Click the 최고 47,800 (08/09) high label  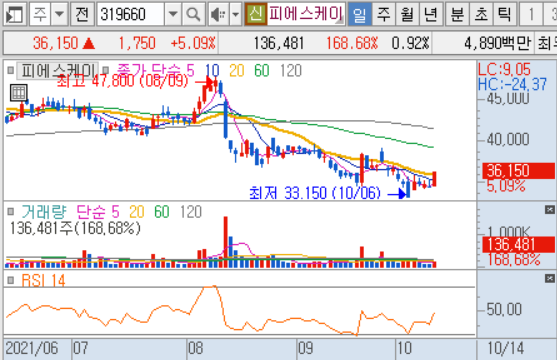(x=122, y=81)
